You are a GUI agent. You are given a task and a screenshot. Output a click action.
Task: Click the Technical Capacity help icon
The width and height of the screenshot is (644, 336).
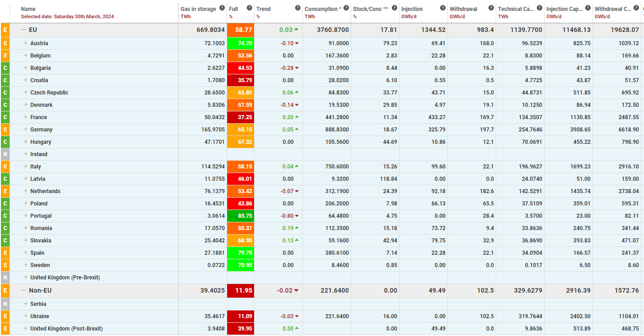click(540, 8)
